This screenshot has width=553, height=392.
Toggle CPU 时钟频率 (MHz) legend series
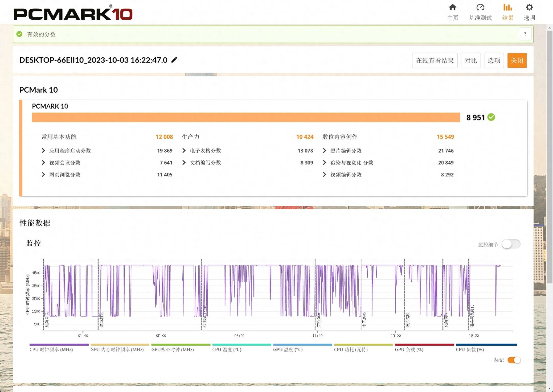(51, 349)
